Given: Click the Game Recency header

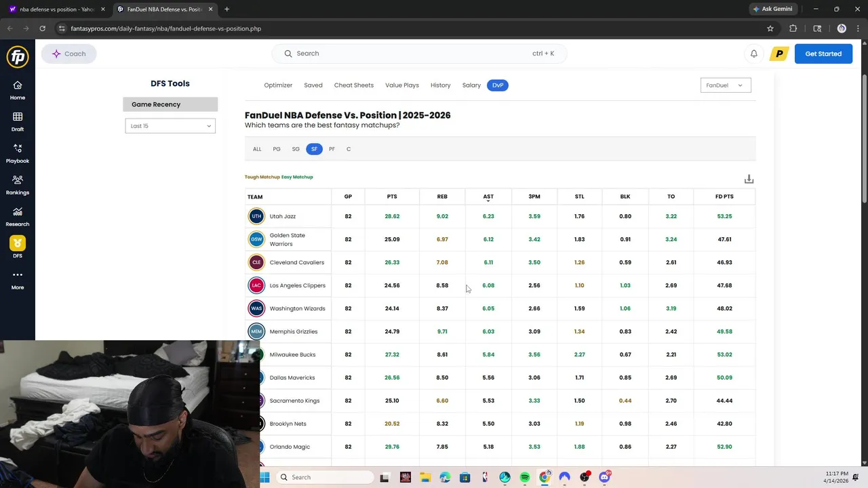Looking at the screenshot, I should [x=170, y=104].
